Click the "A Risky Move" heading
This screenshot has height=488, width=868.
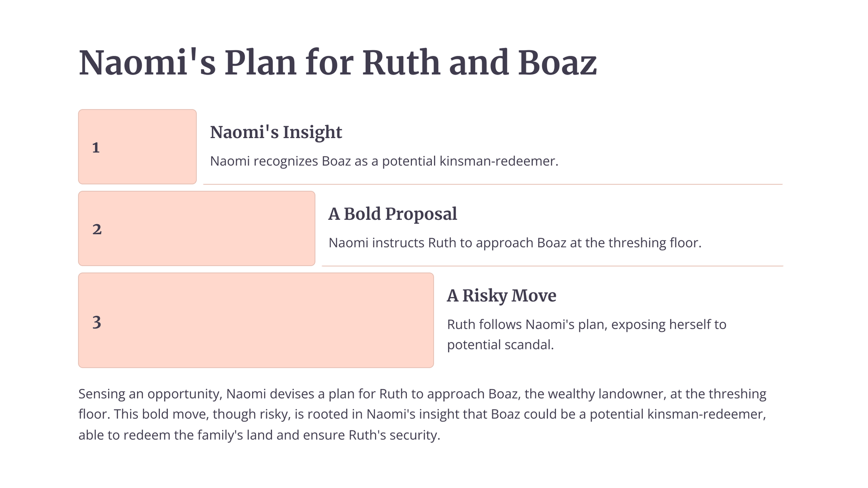501,296
